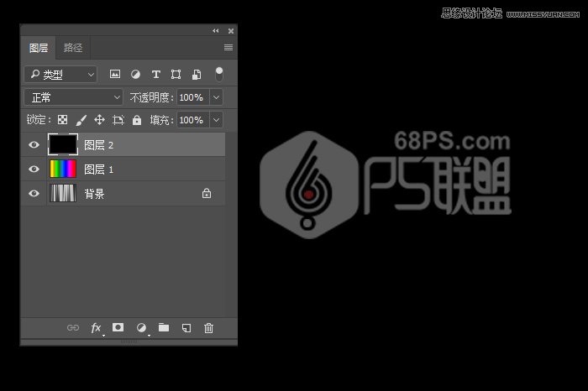Toggle lock transparent pixels button
The height and width of the screenshot is (391, 588).
[x=62, y=120]
